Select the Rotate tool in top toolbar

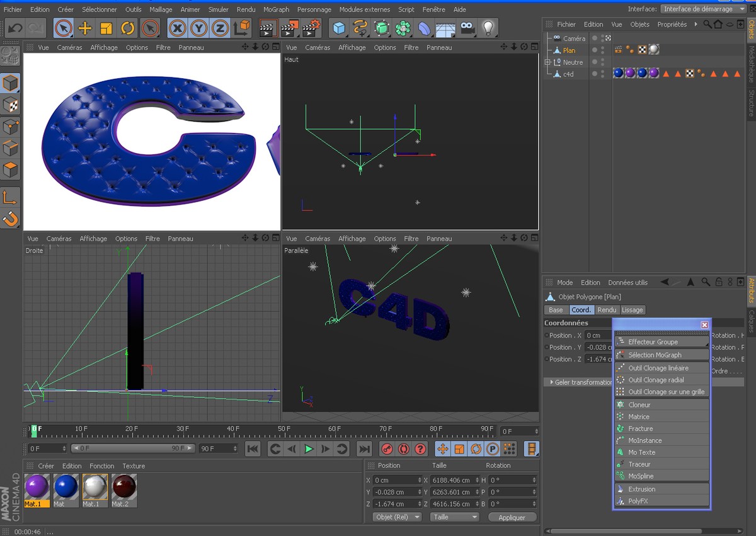point(128,28)
